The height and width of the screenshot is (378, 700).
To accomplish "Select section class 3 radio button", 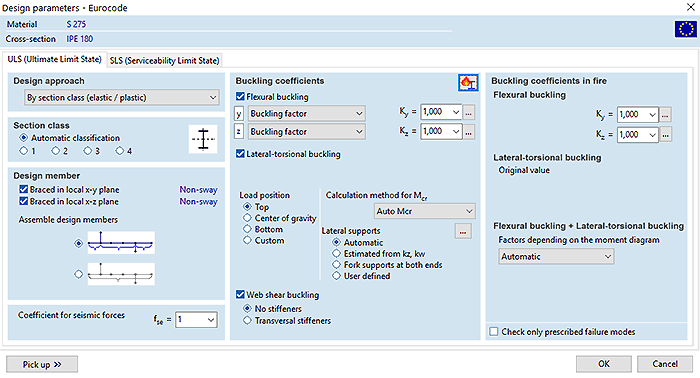I will pos(88,151).
